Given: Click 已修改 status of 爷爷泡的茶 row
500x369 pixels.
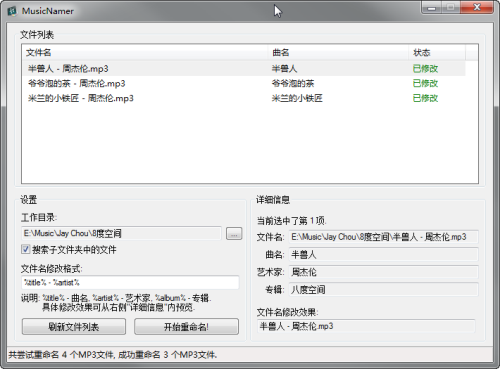Looking at the screenshot, I should coord(425,83).
